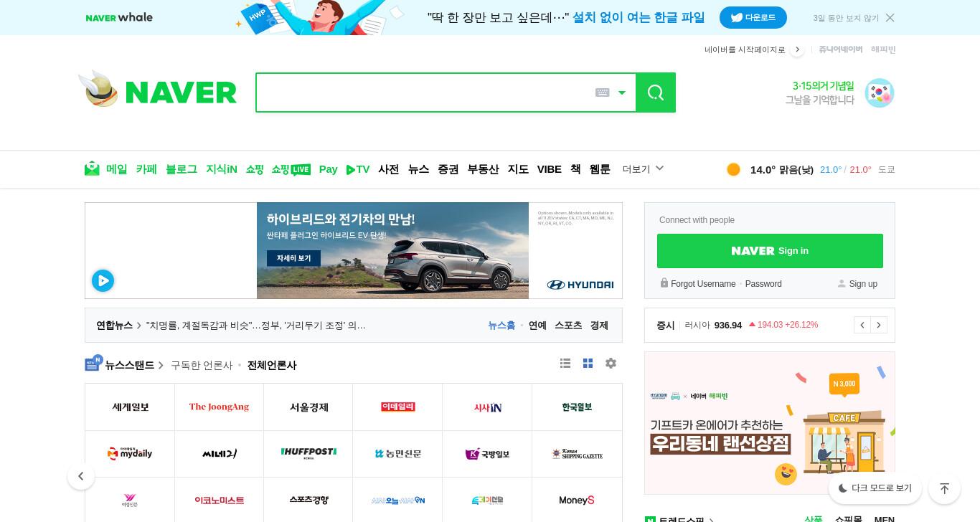This screenshot has width=980, height=522.
Task: Click Forgot Username link
Action: (x=703, y=284)
